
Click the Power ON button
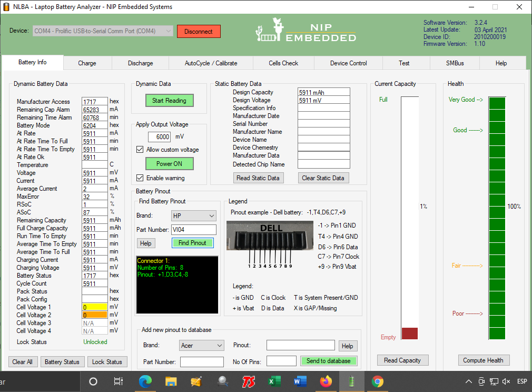[x=169, y=163]
